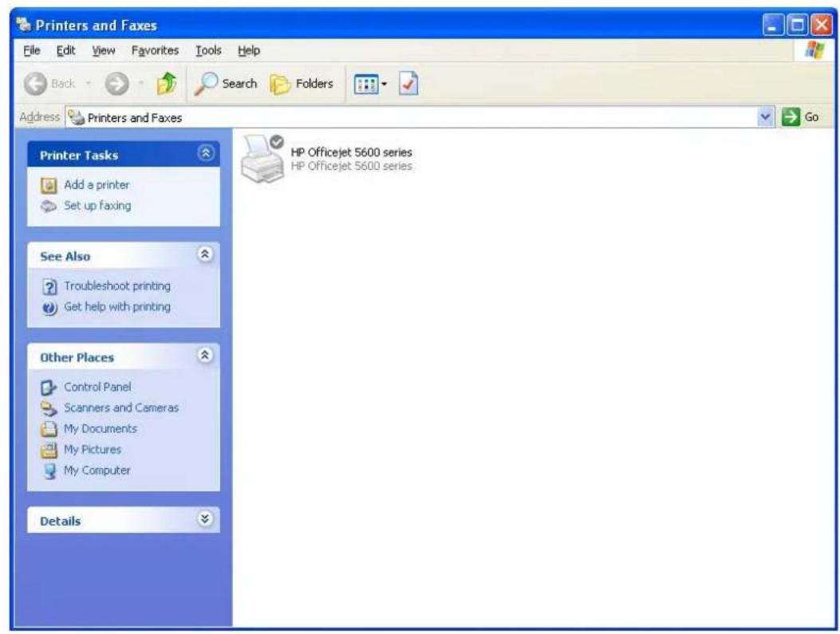The width and height of the screenshot is (840, 634).
Task: Open the Scanners and Cameras link
Action: 121,408
